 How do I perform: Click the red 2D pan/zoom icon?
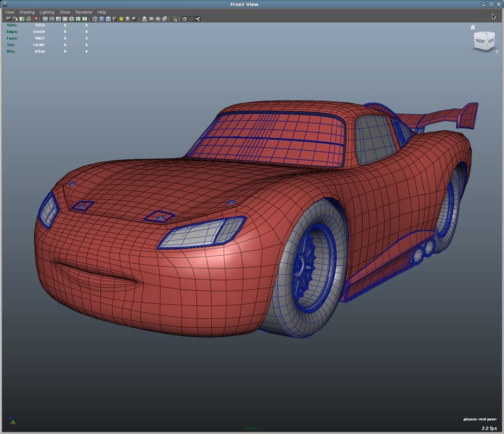(35, 19)
